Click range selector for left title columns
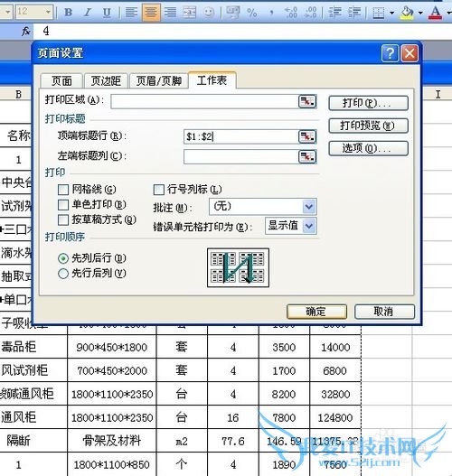The width and height of the screenshot is (452, 476). click(307, 157)
